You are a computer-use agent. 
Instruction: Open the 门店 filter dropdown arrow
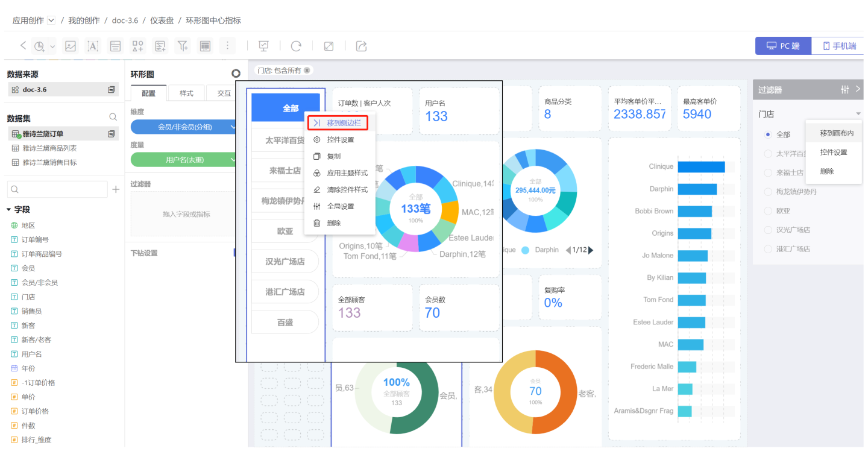(x=858, y=114)
